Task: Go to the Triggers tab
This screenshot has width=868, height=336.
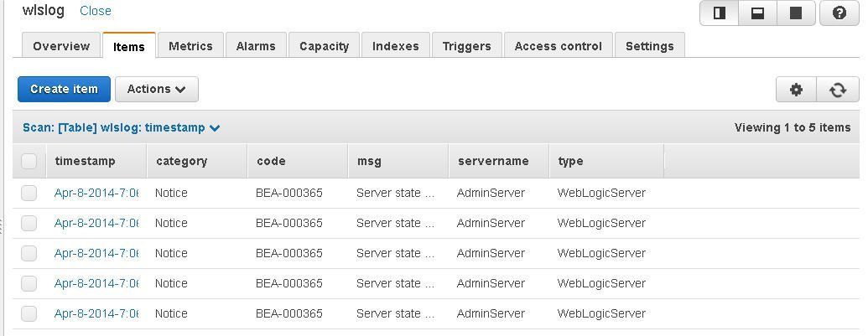Action: pos(466,46)
